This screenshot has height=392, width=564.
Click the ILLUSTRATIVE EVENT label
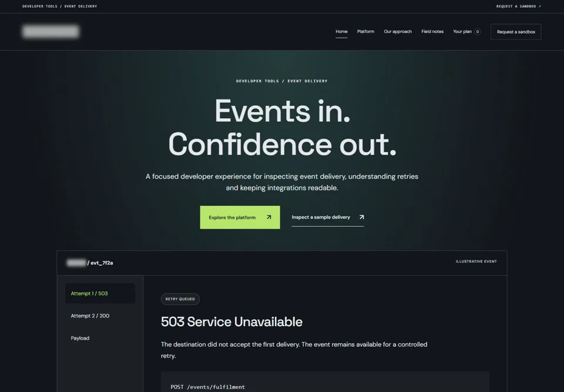tap(476, 262)
